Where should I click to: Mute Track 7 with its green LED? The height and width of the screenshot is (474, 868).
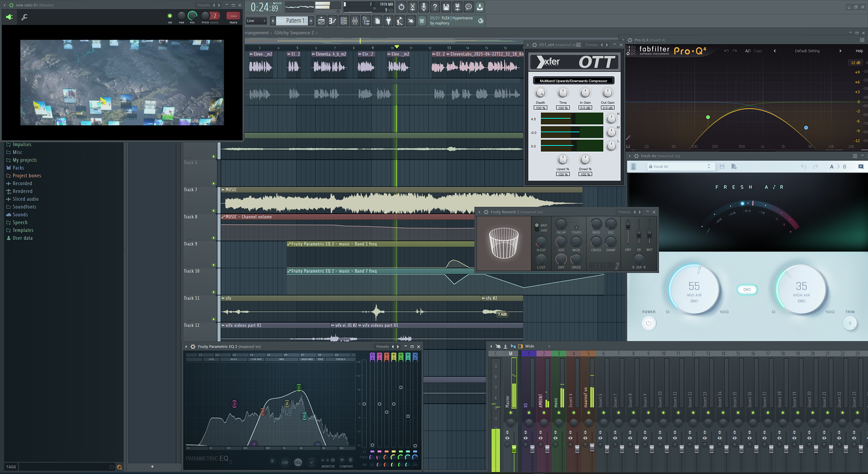(x=213, y=211)
